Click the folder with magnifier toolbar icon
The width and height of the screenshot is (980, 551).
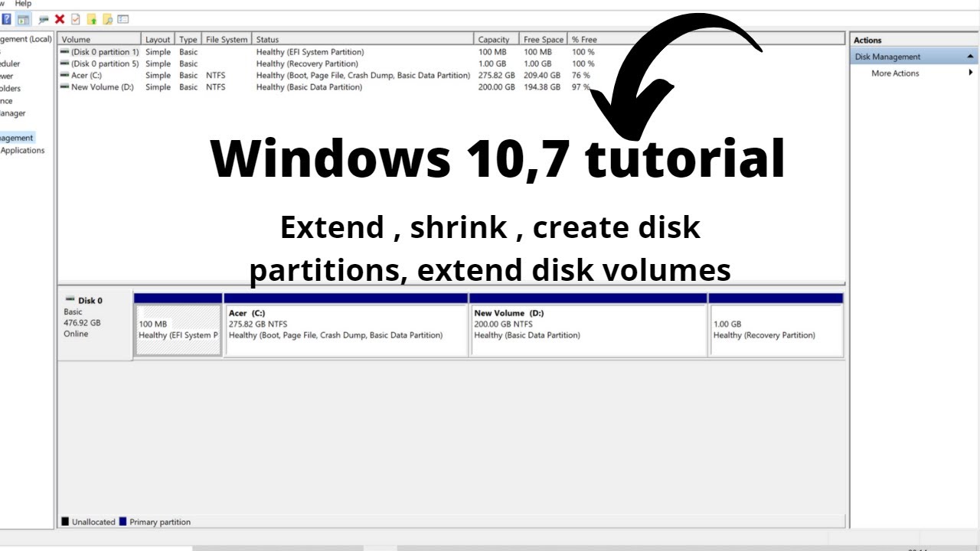(107, 20)
